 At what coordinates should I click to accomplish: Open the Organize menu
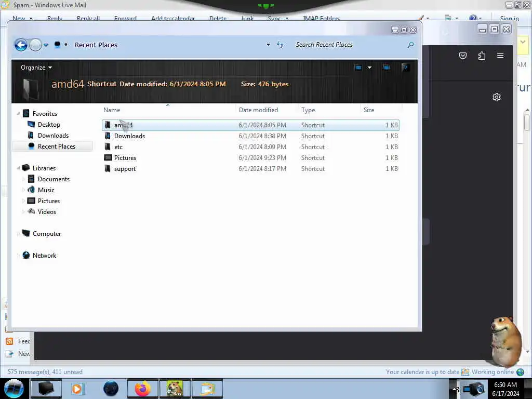click(x=36, y=68)
